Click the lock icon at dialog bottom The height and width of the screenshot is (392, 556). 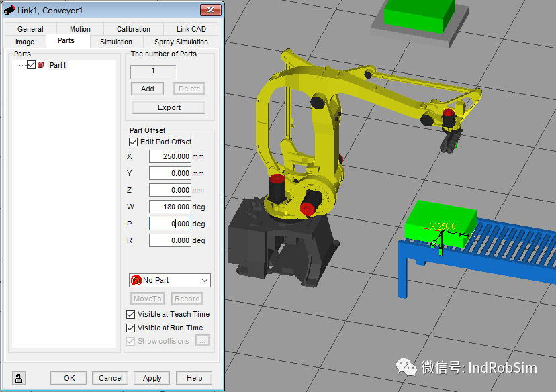click(19, 378)
